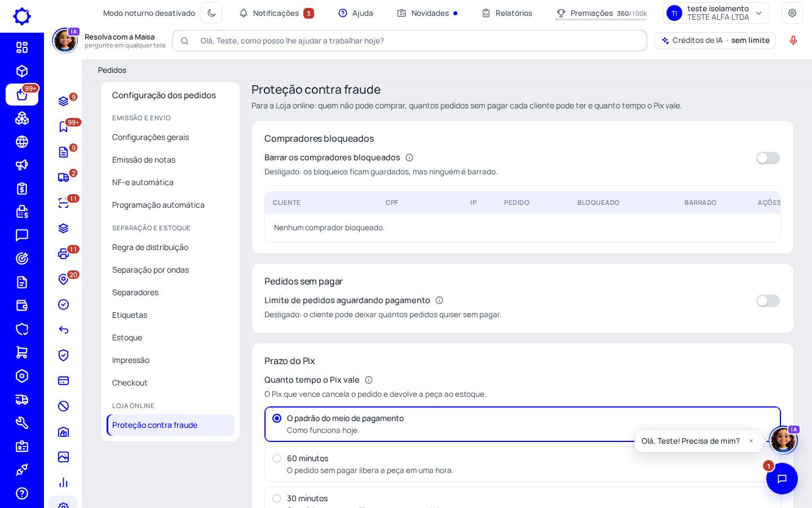Toggle night mode moon icon
Screen dimensions: 812x508
coord(211,13)
